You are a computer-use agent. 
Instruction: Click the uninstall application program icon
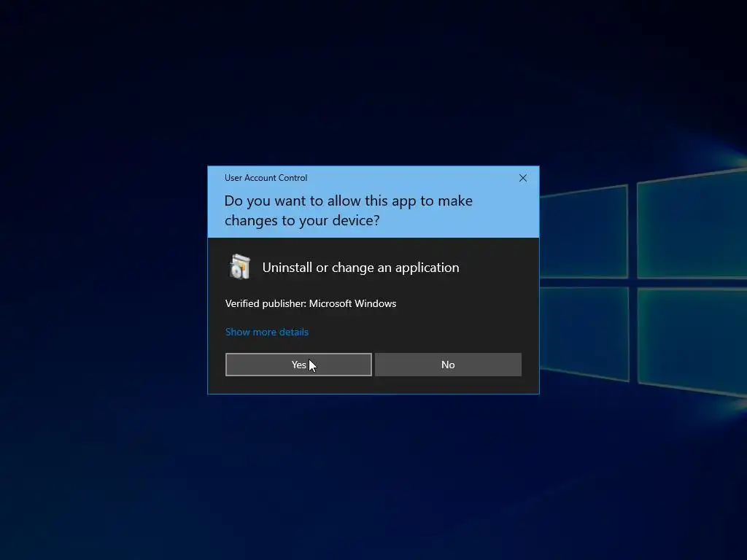pos(239,267)
